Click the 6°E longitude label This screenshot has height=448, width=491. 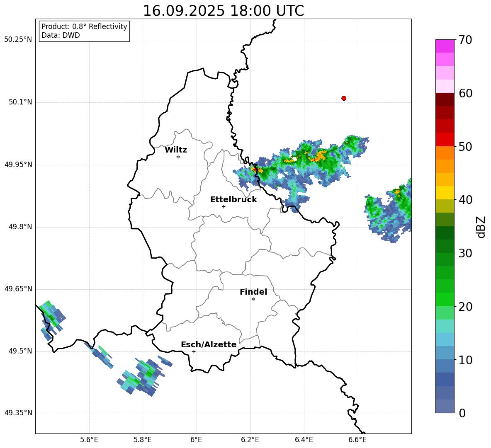pyautogui.click(x=196, y=440)
